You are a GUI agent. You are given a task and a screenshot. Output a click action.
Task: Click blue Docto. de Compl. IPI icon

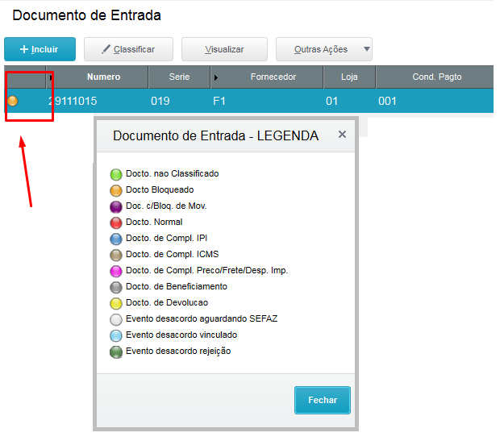116,239
